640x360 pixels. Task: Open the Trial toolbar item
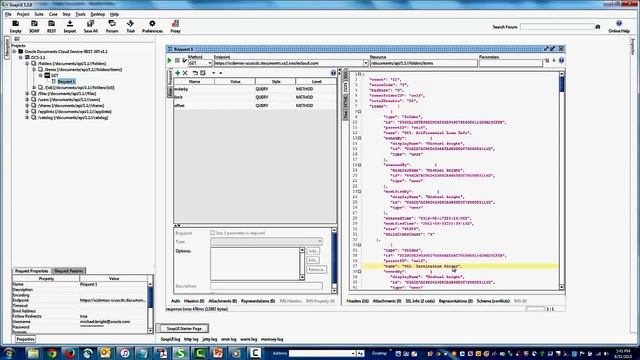click(x=131, y=27)
